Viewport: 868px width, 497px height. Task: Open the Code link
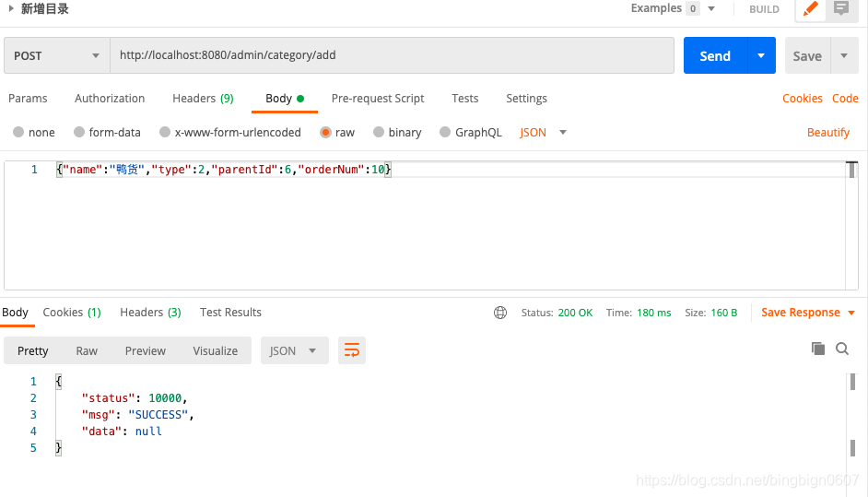[x=845, y=99]
